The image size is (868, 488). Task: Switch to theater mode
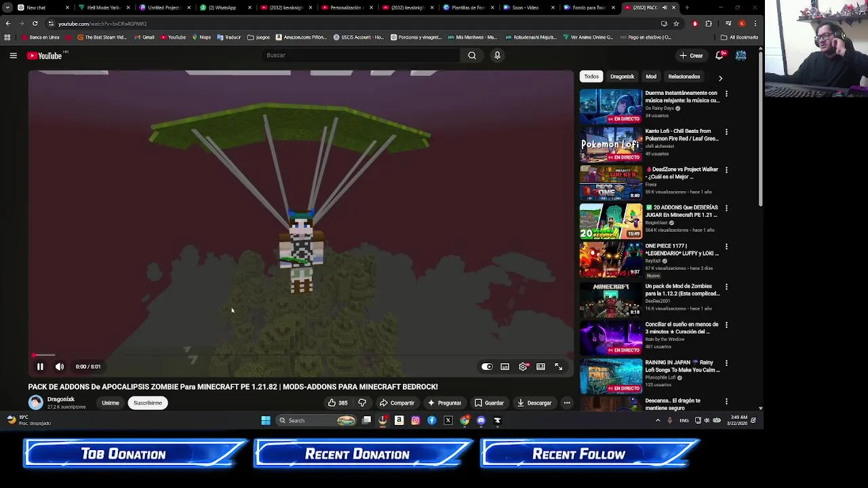click(540, 367)
